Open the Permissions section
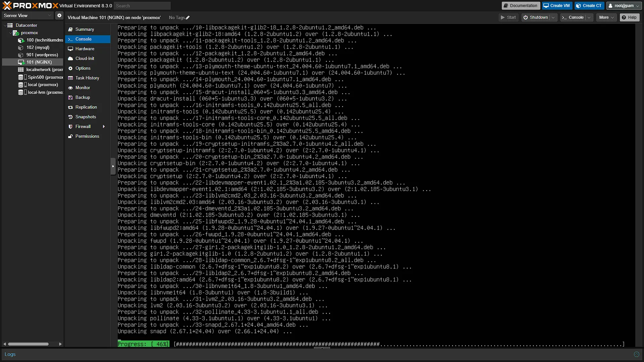644x362 pixels. 88,136
